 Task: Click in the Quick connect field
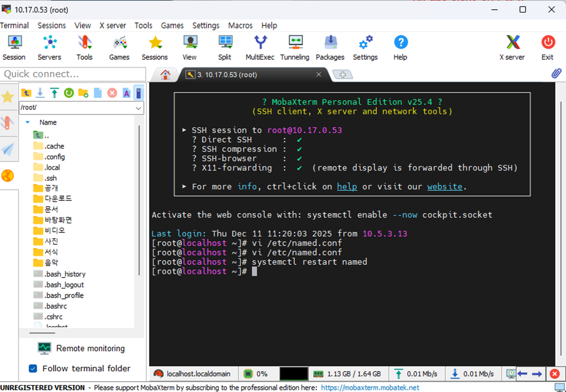coord(73,74)
